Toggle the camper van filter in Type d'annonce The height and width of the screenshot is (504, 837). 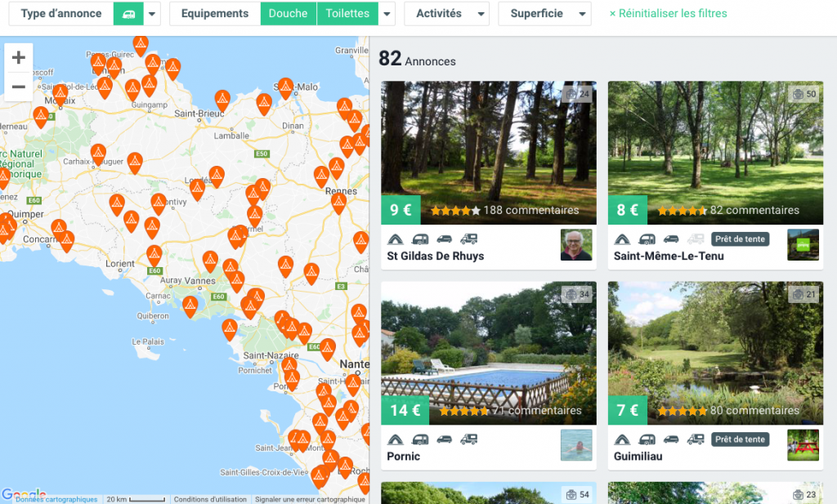[128, 14]
